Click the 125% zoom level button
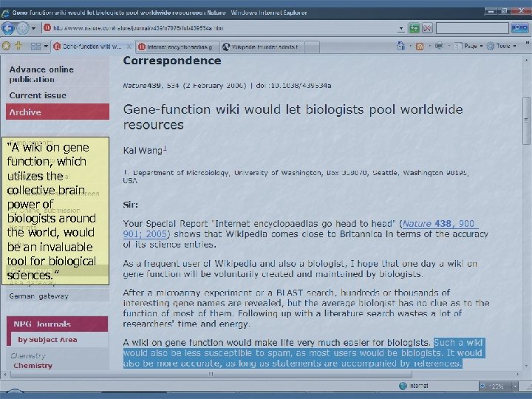 [x=495, y=386]
